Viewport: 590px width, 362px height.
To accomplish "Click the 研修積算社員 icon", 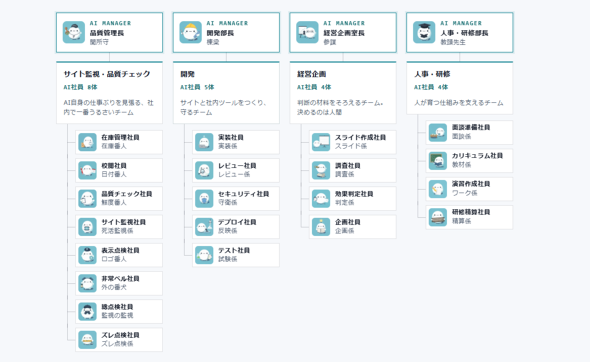I will [x=438, y=217].
